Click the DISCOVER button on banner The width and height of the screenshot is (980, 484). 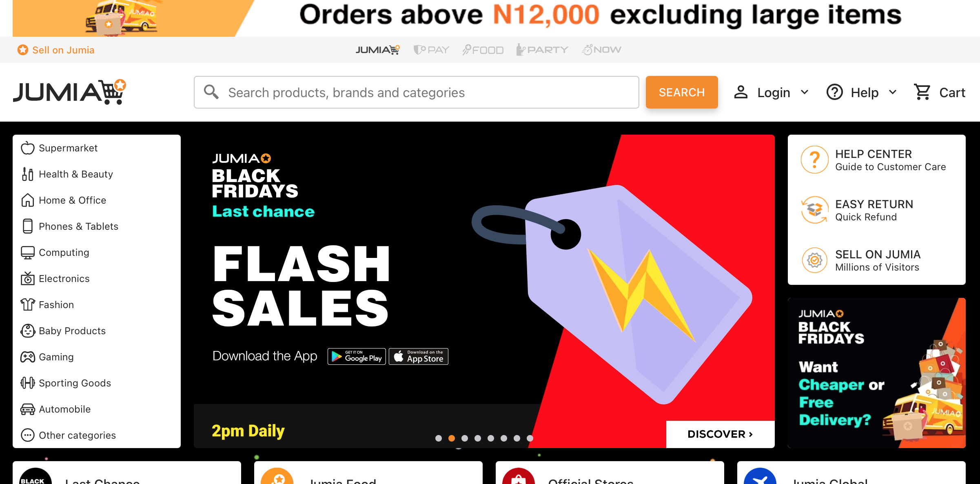point(720,434)
